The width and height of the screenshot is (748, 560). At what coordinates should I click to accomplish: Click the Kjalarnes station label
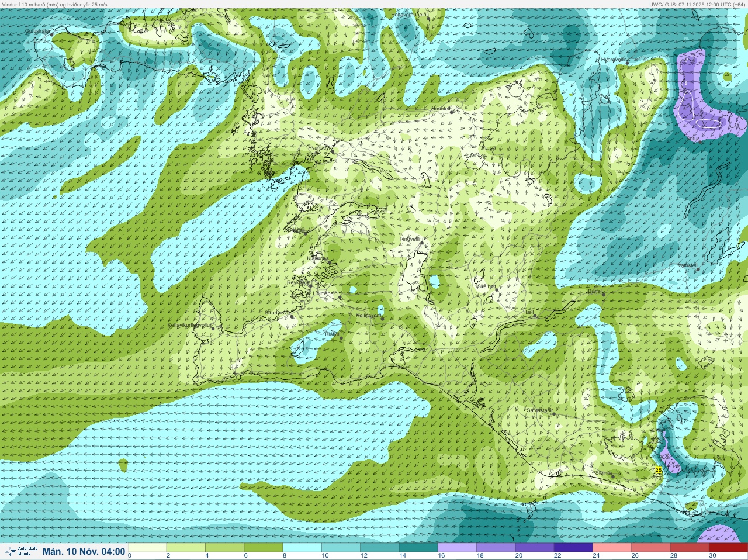tap(318, 258)
